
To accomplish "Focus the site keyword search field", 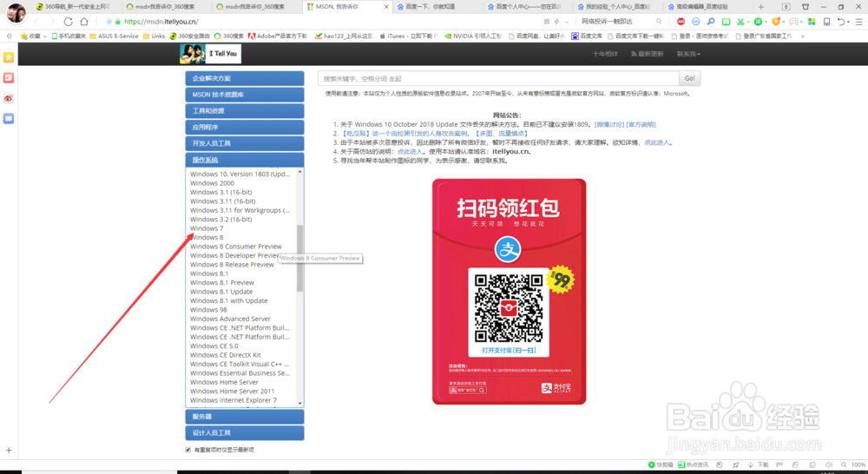I will (x=498, y=79).
